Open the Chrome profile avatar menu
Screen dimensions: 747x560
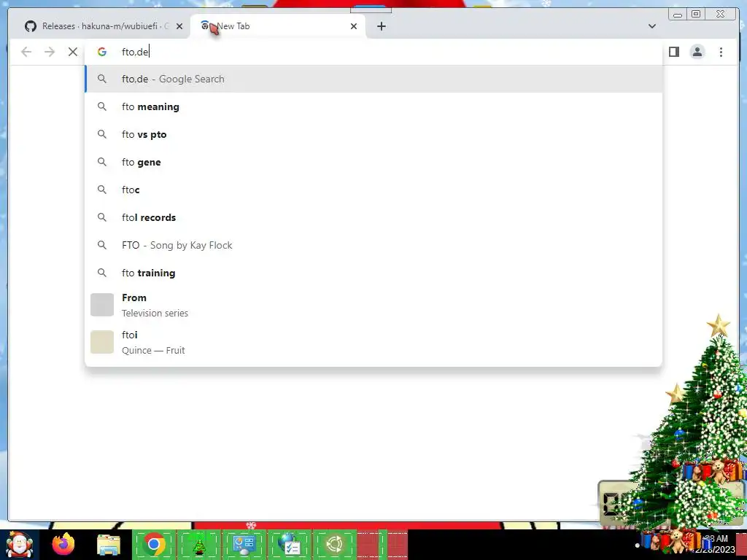click(697, 52)
